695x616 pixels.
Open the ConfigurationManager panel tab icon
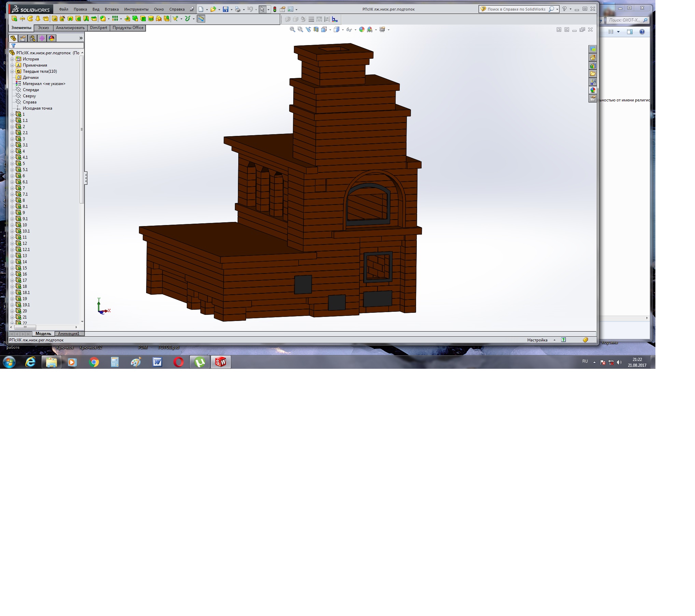click(32, 38)
